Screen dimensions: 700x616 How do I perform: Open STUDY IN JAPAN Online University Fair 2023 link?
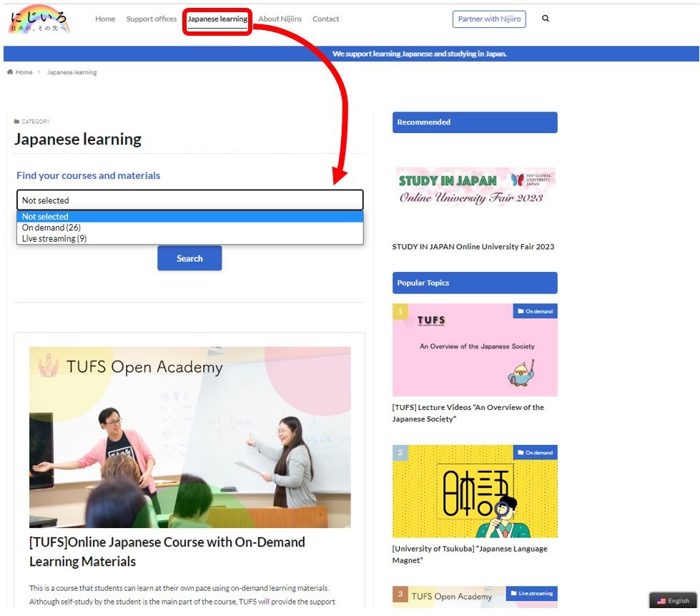click(473, 247)
